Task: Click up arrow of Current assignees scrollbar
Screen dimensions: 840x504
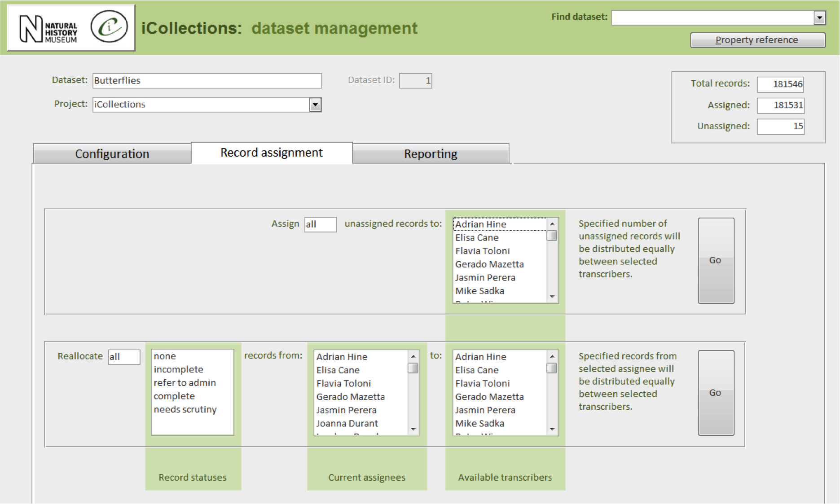Action: coord(413,356)
